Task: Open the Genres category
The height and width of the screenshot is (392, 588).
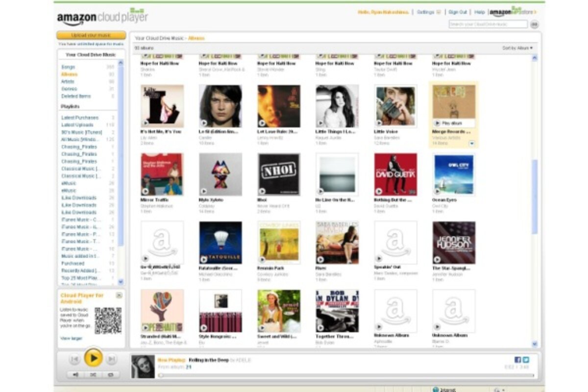Action: 69,89
